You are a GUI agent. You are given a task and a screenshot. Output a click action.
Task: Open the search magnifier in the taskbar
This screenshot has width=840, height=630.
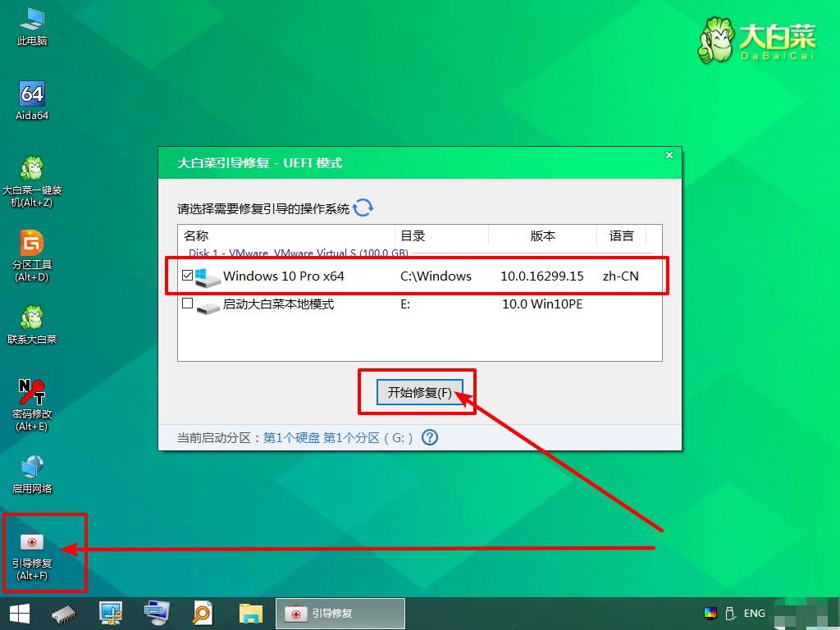pyautogui.click(x=202, y=613)
